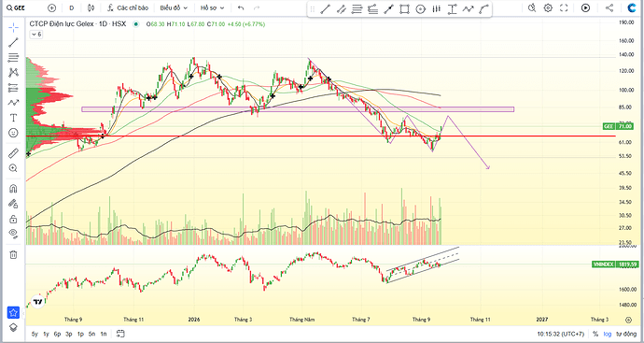Viewport: 644px width, 343px height.
Task: Open chart settings gear
Action: coord(548,7)
